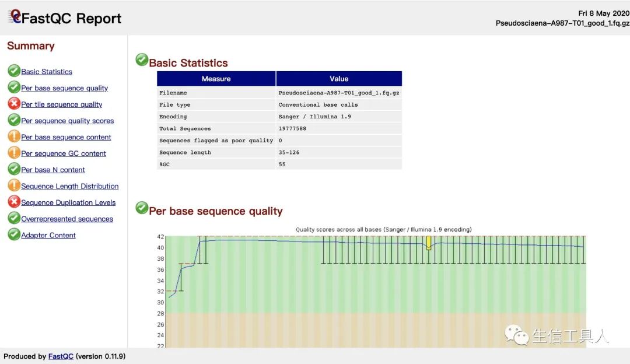Go to Per sequence quality scores

pyautogui.click(x=67, y=121)
